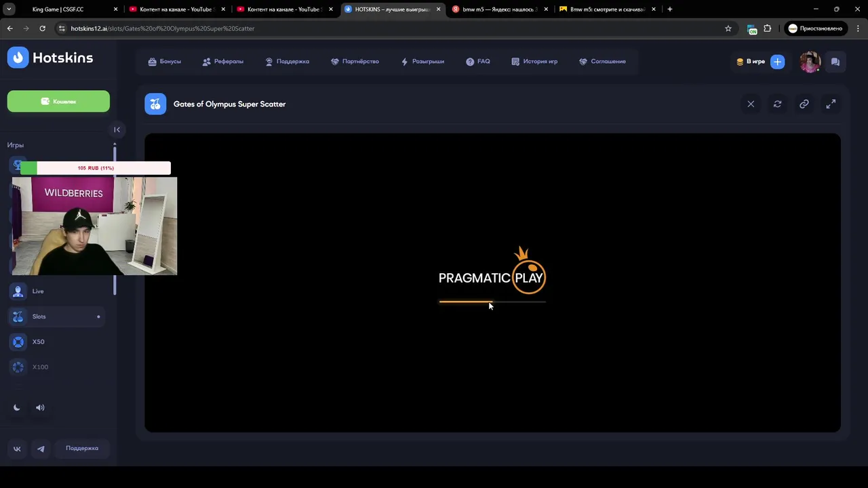
Task: Open the browser extensions puzzle icon
Action: 768,28
